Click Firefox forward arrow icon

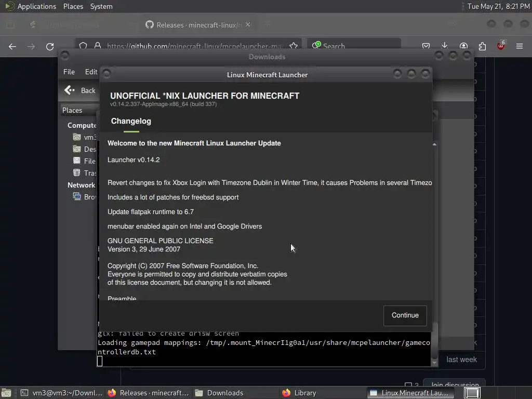tap(31, 46)
